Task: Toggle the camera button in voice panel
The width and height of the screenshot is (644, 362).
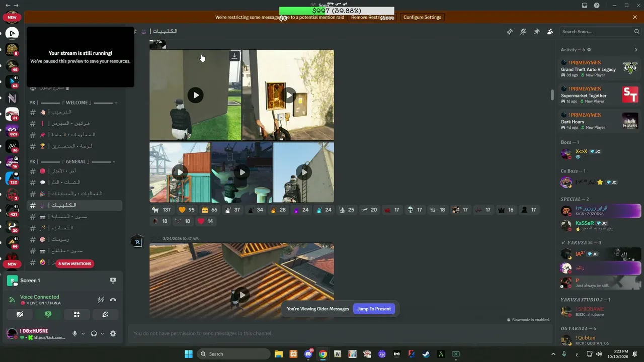Action: [x=20, y=314]
